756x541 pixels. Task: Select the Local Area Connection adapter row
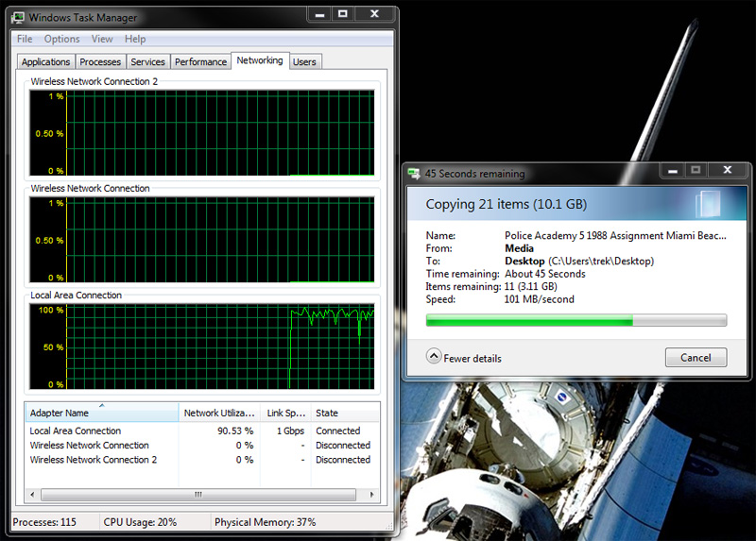point(202,431)
